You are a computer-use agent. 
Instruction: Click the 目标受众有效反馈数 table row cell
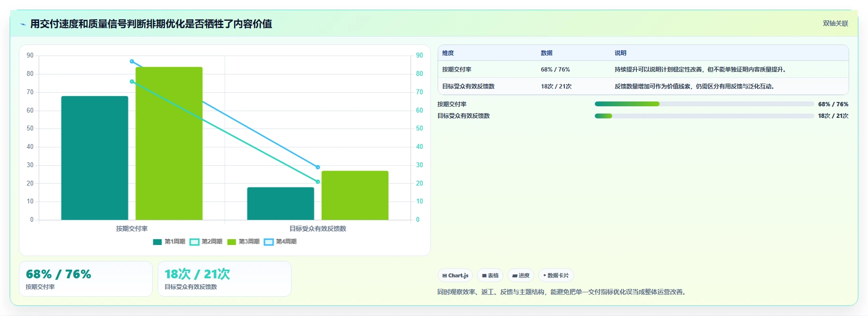pyautogui.click(x=468, y=86)
